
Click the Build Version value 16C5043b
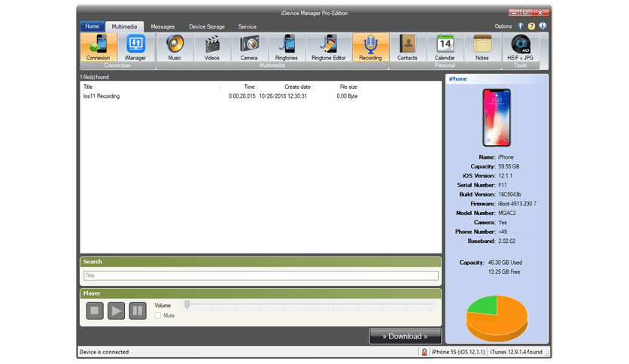point(510,195)
